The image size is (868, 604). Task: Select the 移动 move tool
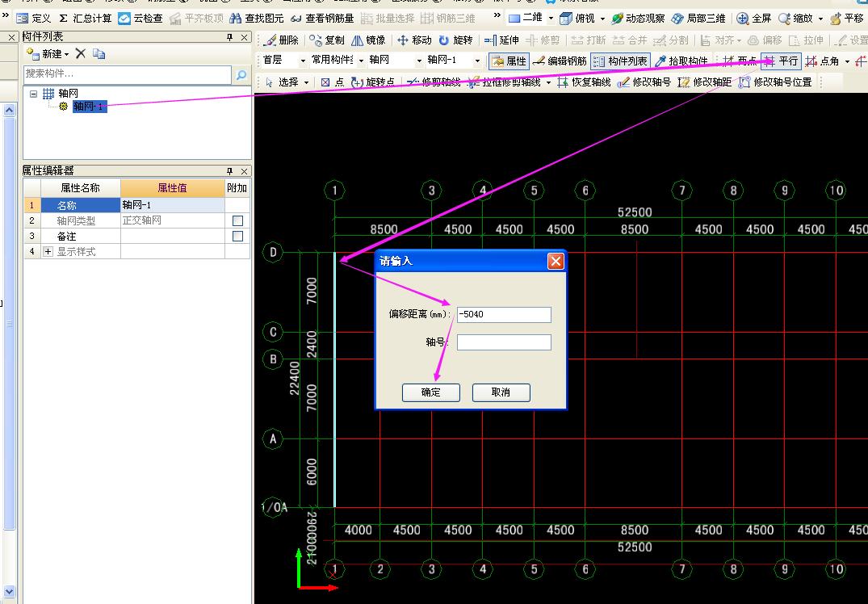pos(414,40)
